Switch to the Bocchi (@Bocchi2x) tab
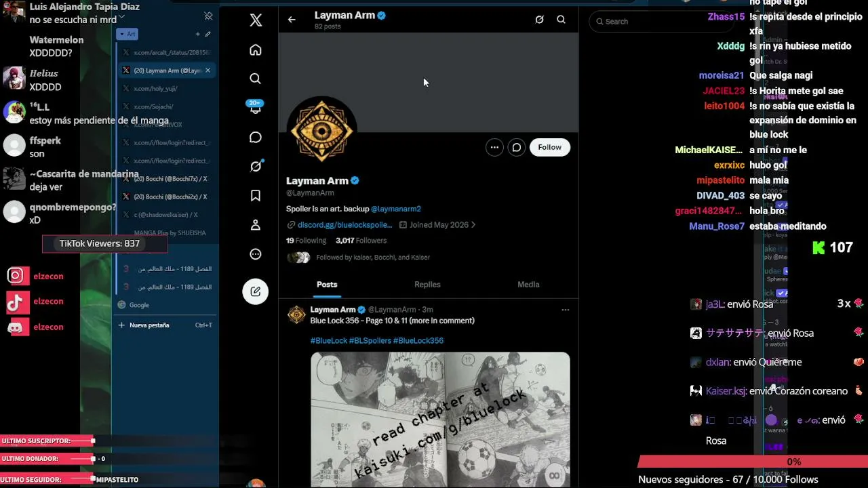 tap(167, 197)
